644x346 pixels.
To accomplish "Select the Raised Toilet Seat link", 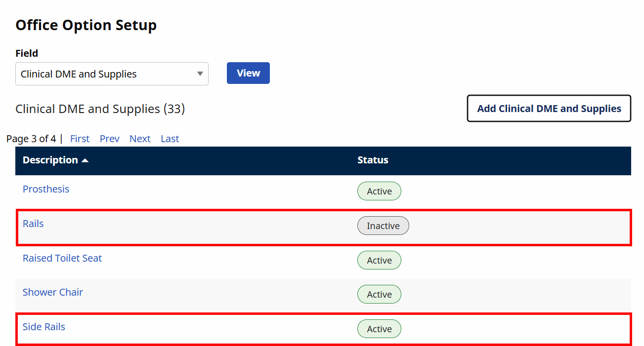I will (62, 258).
